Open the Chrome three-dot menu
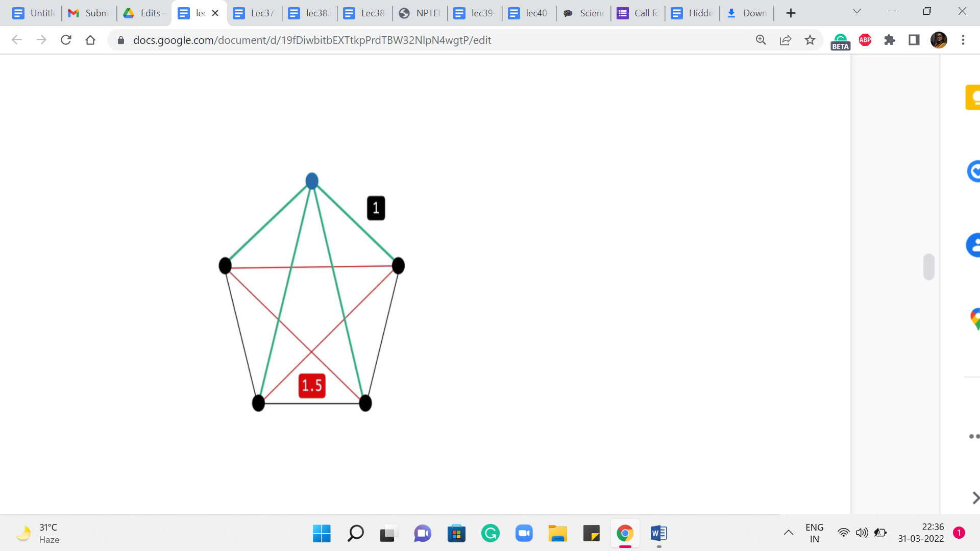Image resolution: width=980 pixels, height=551 pixels. (x=963, y=40)
